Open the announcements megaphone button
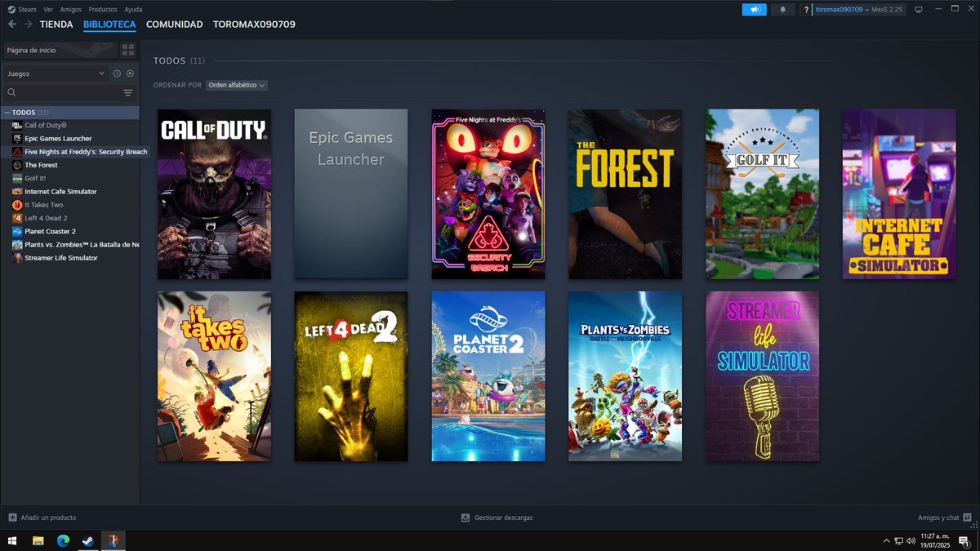 coord(754,9)
